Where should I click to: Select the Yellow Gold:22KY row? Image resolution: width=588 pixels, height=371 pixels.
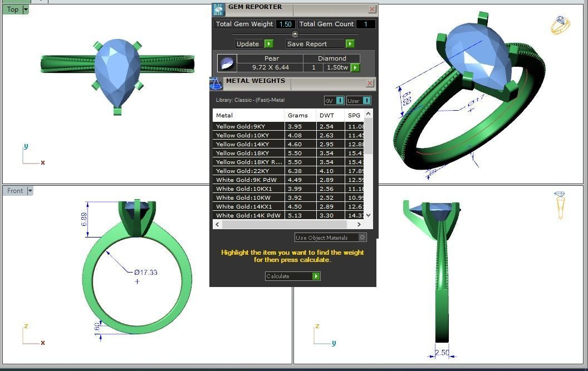[288, 171]
